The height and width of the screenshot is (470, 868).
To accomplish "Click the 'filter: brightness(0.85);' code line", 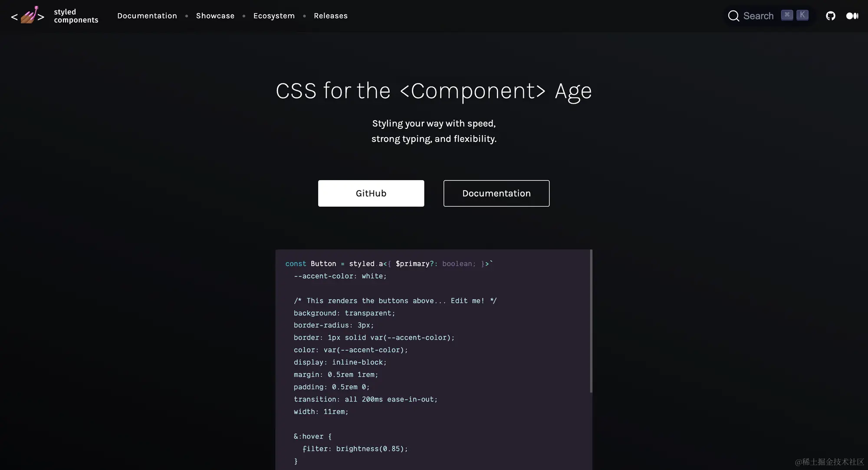I will [355, 449].
